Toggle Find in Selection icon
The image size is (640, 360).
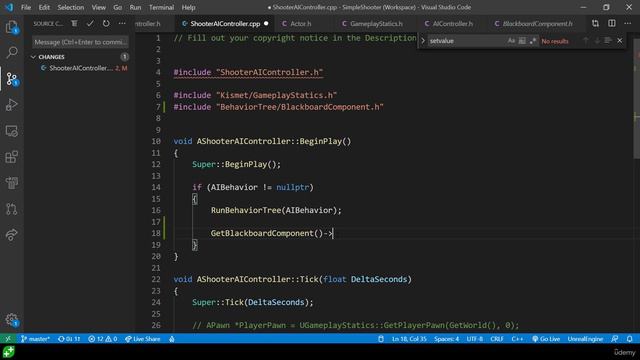tap(608, 41)
